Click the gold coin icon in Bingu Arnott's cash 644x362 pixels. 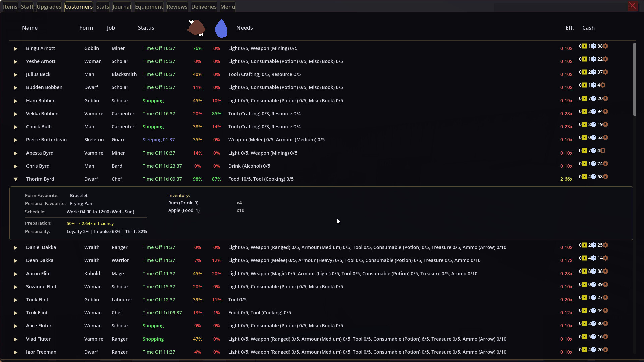click(584, 46)
